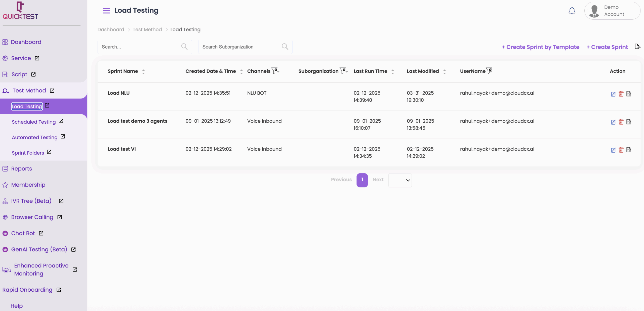Expand the page size dropdown
644x311 pixels.
point(400,180)
